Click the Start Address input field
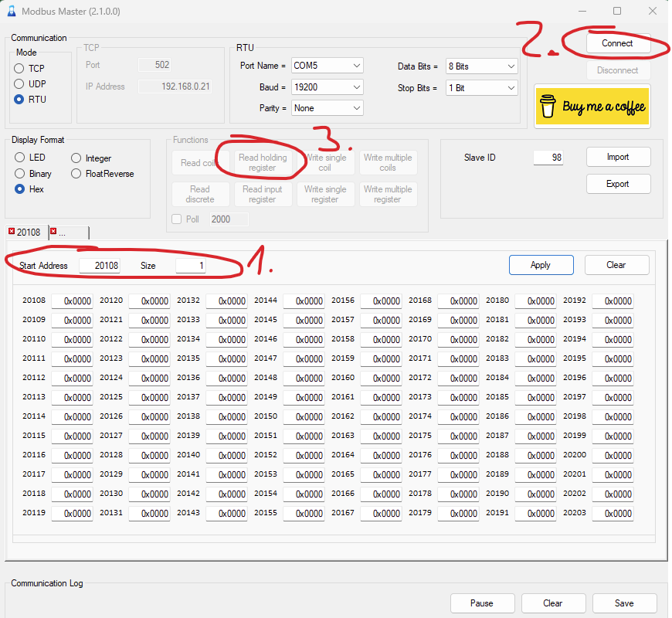 tap(100, 266)
